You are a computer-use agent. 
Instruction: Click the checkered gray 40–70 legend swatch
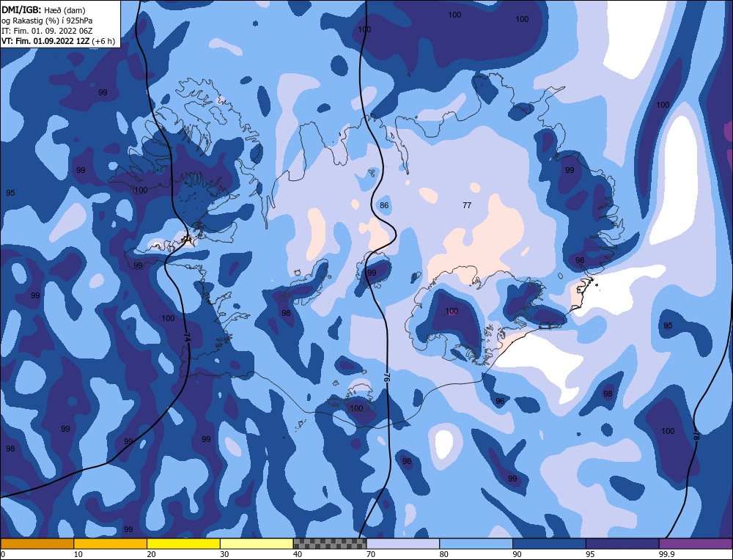pyautogui.click(x=330, y=544)
